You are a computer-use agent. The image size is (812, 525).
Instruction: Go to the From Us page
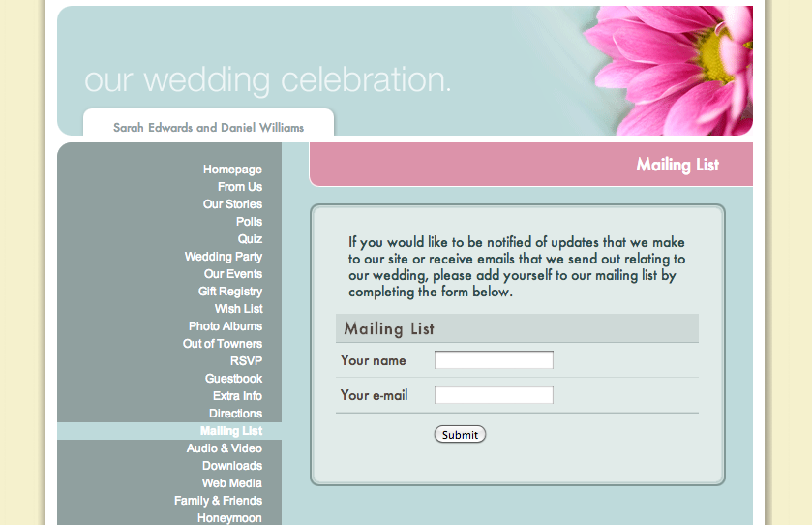coord(240,187)
